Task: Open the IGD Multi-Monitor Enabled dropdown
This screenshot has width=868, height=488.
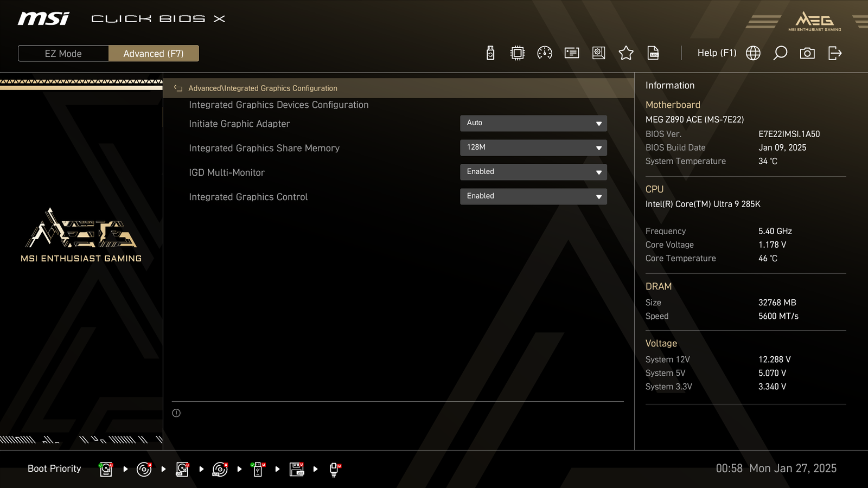Action: (x=533, y=172)
